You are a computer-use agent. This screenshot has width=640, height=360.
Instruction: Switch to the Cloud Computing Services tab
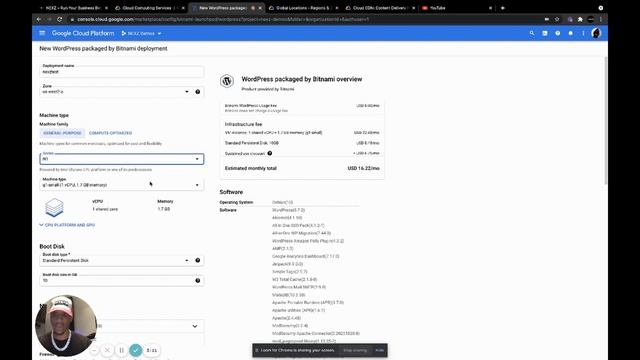pyautogui.click(x=149, y=8)
